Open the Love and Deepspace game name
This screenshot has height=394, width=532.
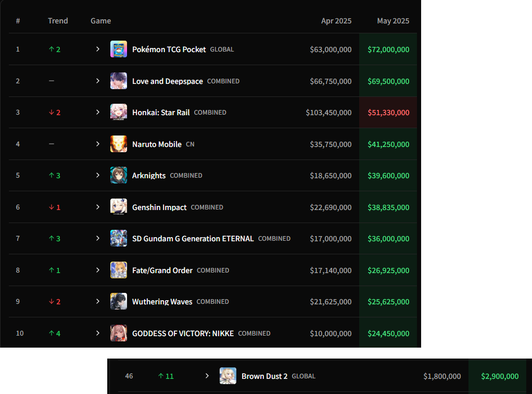coord(168,81)
